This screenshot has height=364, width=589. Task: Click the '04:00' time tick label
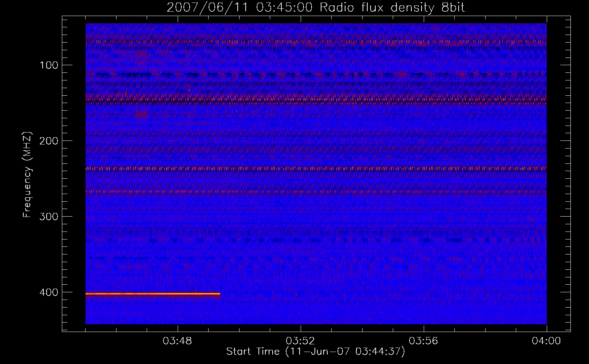point(546,341)
